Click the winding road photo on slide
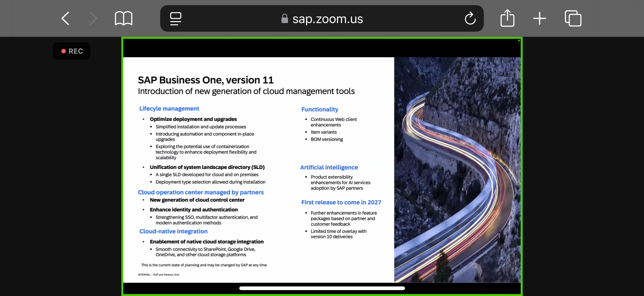 pyautogui.click(x=457, y=170)
